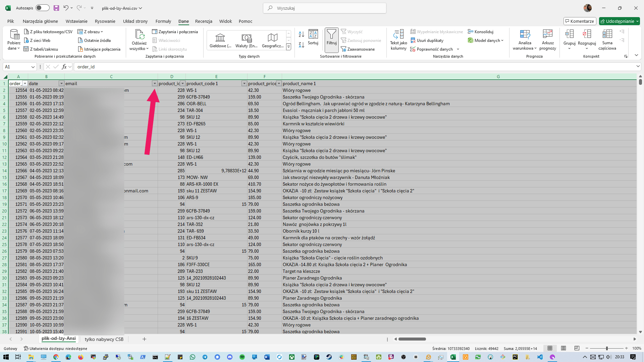Save the file with the disk icon
Image resolution: width=644 pixels, height=362 pixels.
coord(56,8)
